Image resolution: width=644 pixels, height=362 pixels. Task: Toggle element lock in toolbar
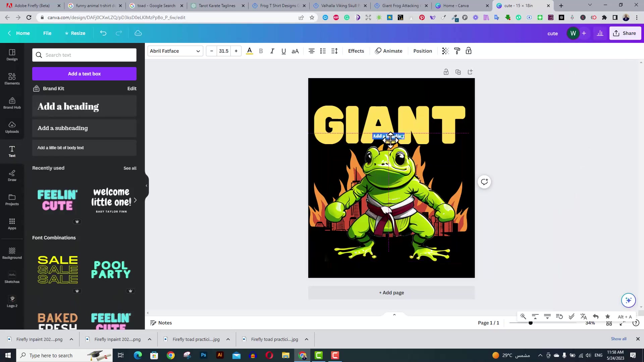(469, 51)
